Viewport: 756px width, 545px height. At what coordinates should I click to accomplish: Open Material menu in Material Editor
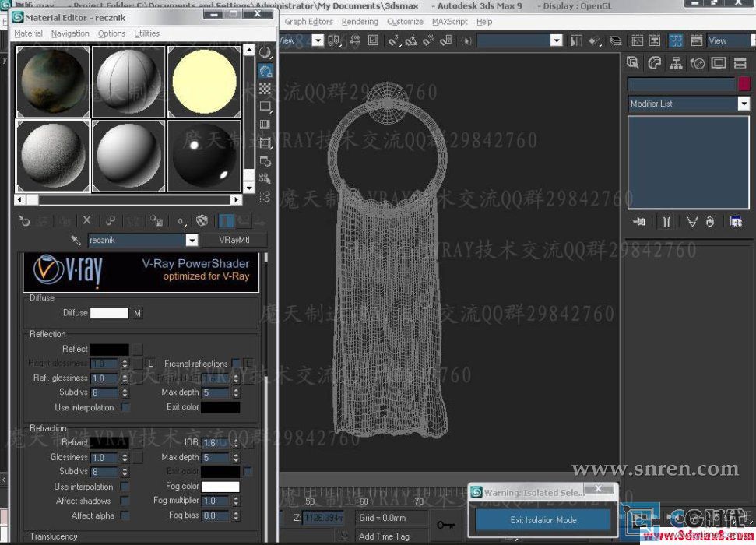[29, 33]
